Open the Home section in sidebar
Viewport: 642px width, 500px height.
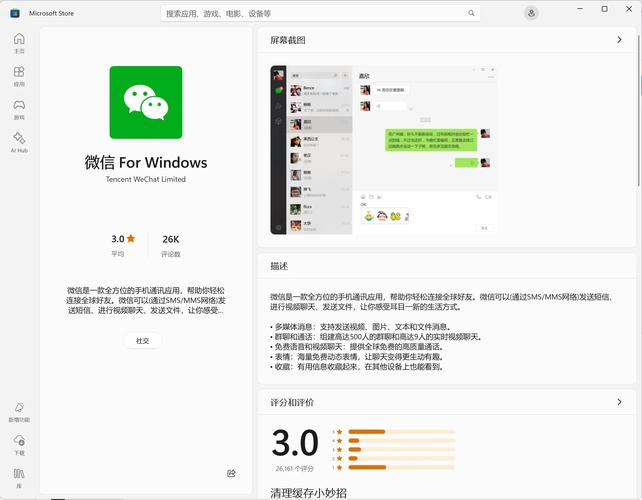[19, 43]
